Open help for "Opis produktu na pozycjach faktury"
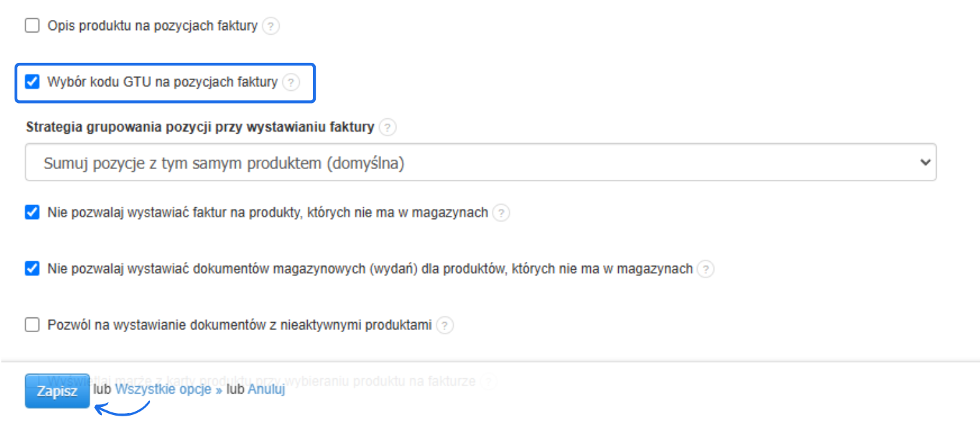 272,25
